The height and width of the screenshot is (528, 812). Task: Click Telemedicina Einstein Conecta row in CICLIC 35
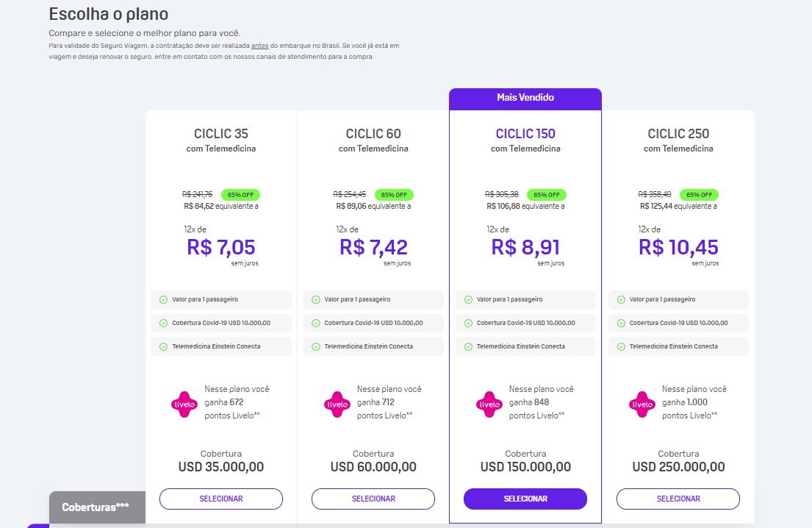click(221, 346)
